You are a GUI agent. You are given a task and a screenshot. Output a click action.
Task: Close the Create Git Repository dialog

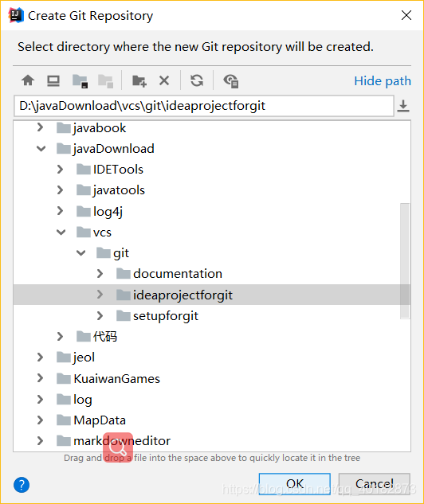pos(406,15)
